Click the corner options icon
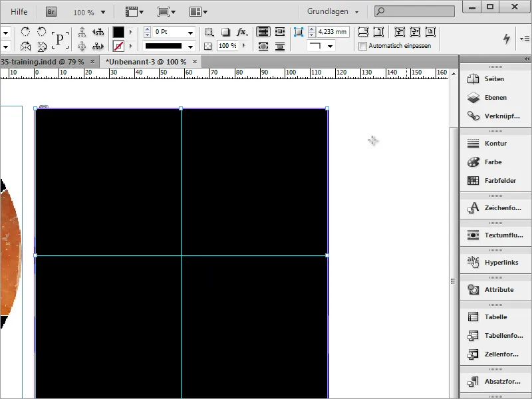Screen dimensions: 532x399 (298, 32)
